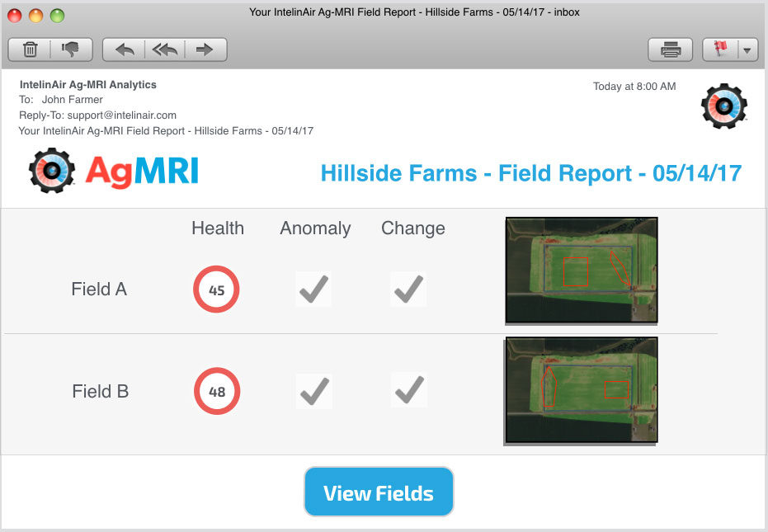Click the Field B row label

pos(101,392)
